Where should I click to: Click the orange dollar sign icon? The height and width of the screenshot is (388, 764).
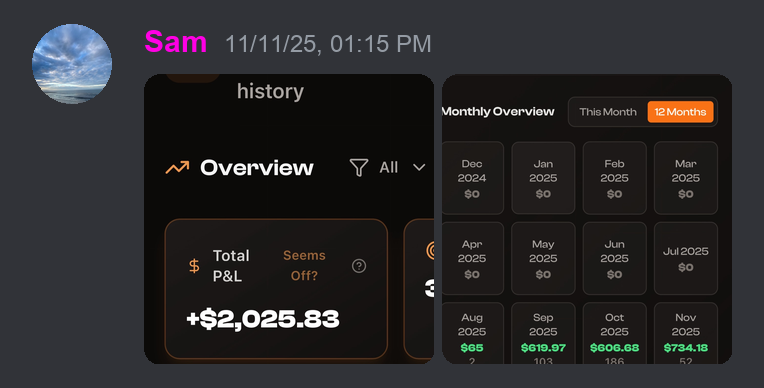click(x=194, y=266)
